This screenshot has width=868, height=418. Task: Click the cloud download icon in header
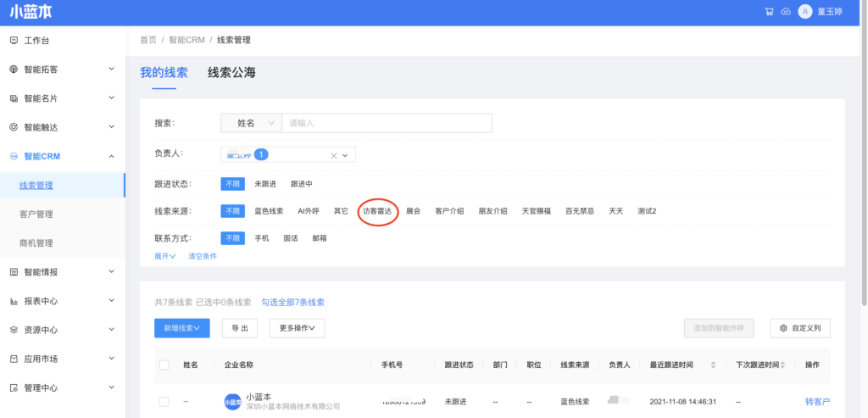[x=785, y=12]
